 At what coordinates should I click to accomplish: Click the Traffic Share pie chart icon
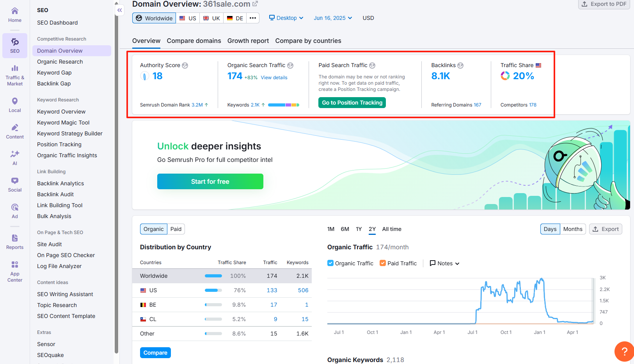(505, 76)
